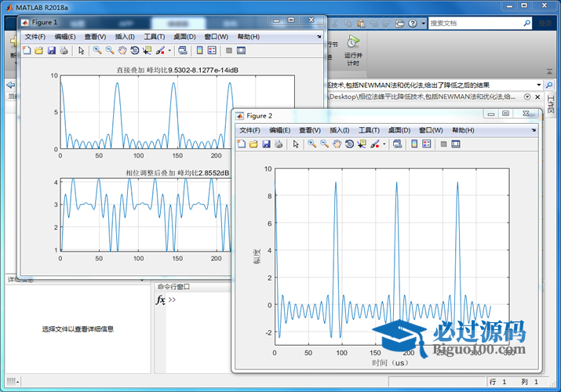Open dropdown arrow beside MATLAB Help icon

tap(423, 24)
